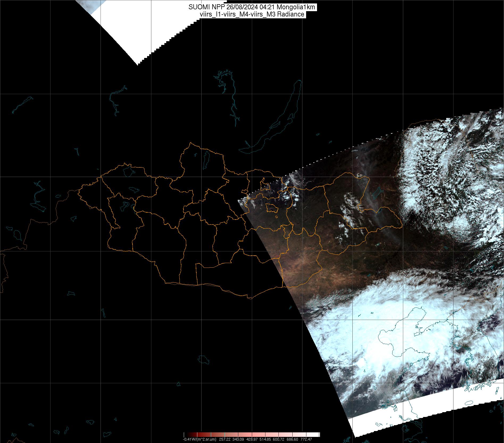Click the white end of the colorbar
This screenshot has height=443, width=504.
pos(316,434)
